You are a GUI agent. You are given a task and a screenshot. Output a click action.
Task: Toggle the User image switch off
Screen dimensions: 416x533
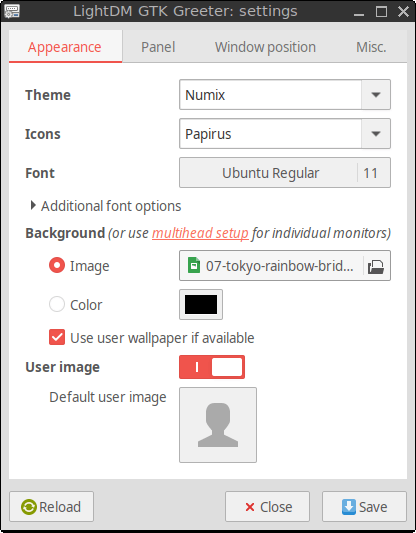[212, 367]
